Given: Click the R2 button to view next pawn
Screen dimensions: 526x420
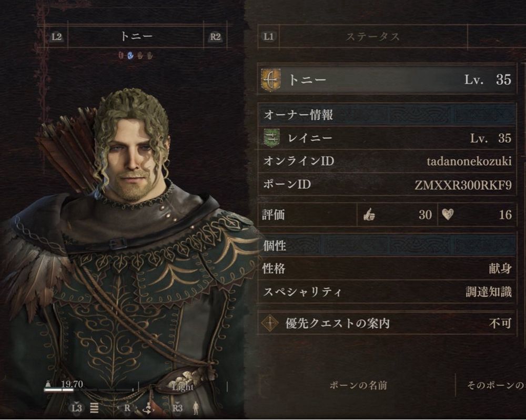Looking at the screenshot, I should pos(215,37).
